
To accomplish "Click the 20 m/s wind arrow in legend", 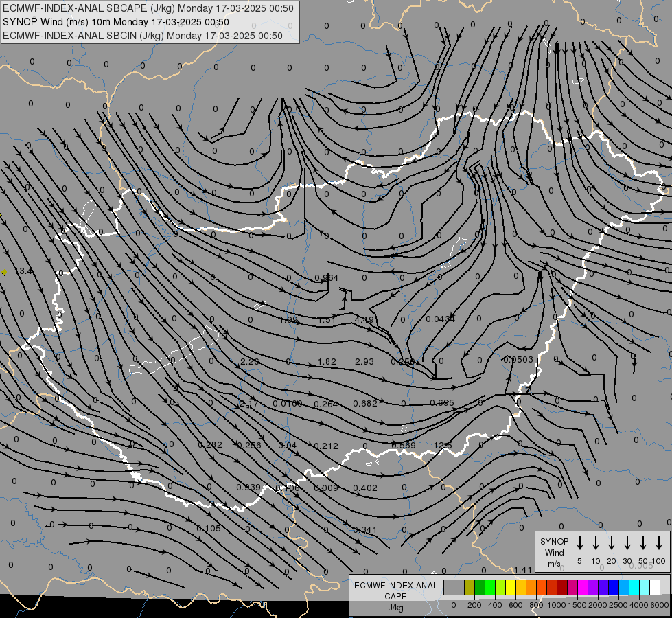I will (x=611, y=543).
